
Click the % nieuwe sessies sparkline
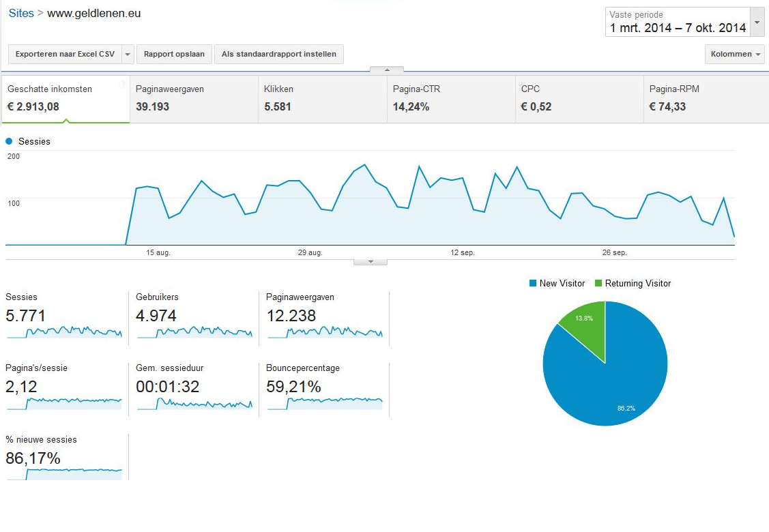coord(64,474)
